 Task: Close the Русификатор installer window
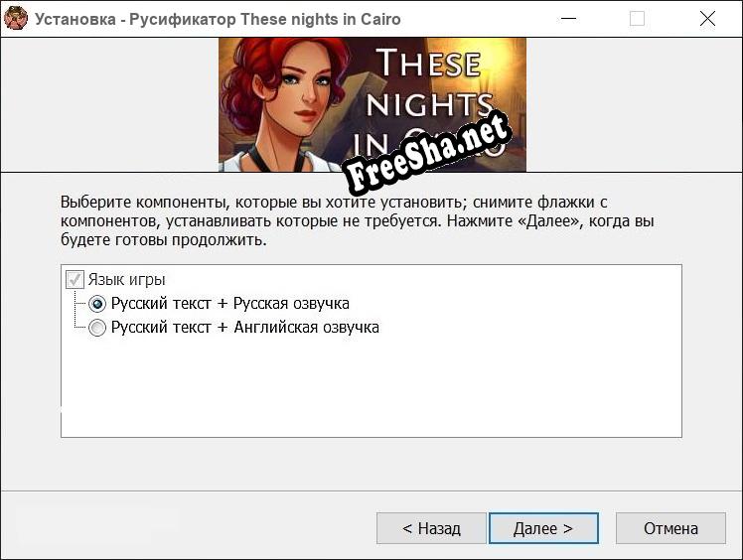(707, 19)
